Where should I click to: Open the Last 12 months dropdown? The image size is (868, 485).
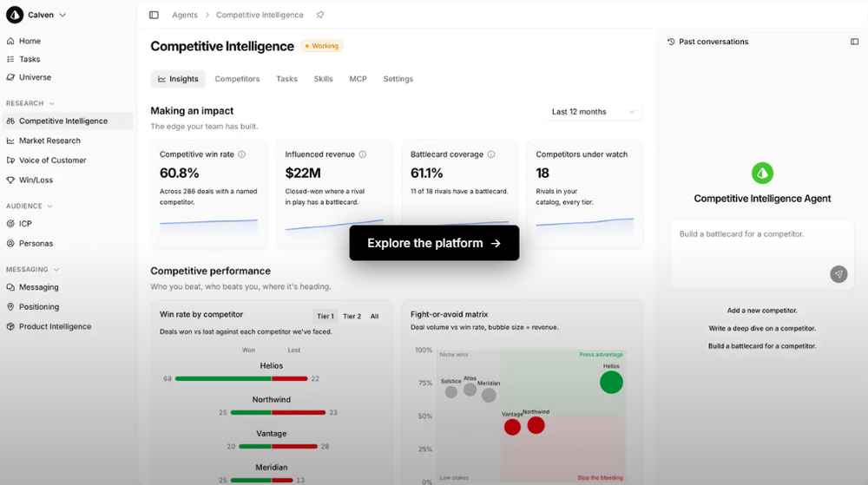[x=594, y=112]
